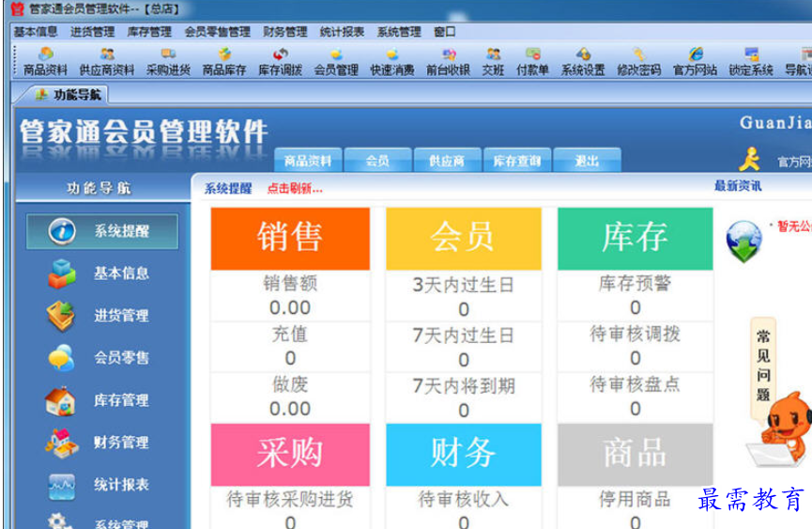Click 采购进货 toolbar icon

pos(168,61)
